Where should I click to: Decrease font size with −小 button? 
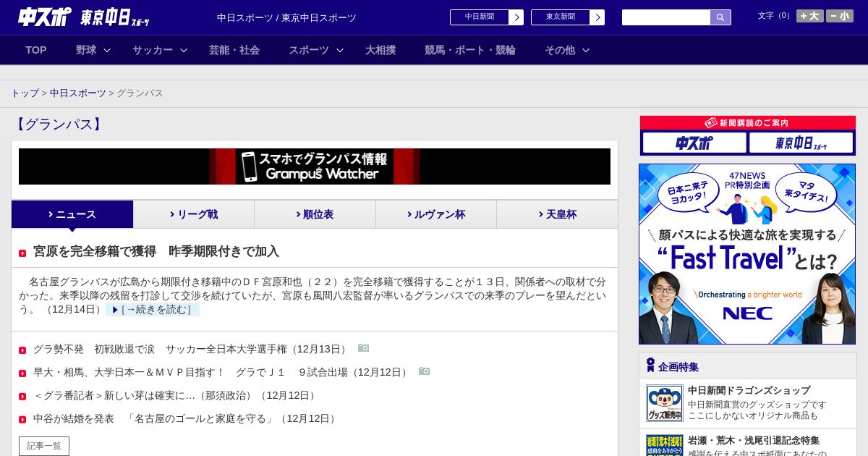tap(840, 16)
